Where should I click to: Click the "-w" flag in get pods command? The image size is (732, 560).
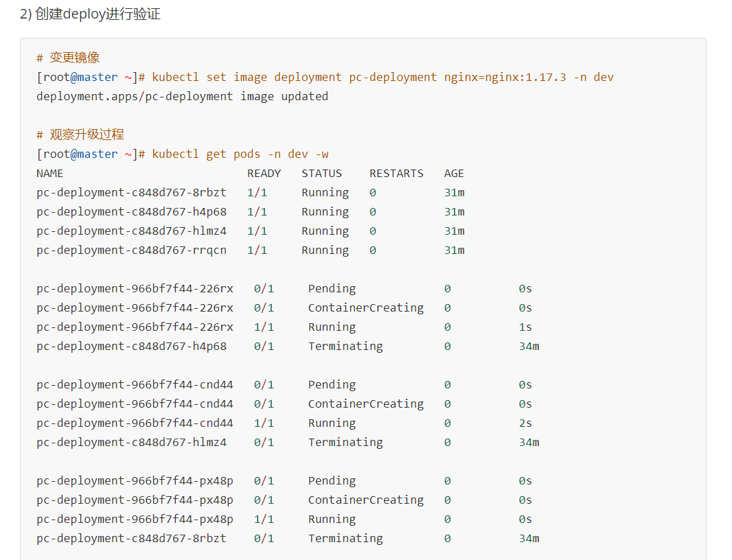[321, 154]
